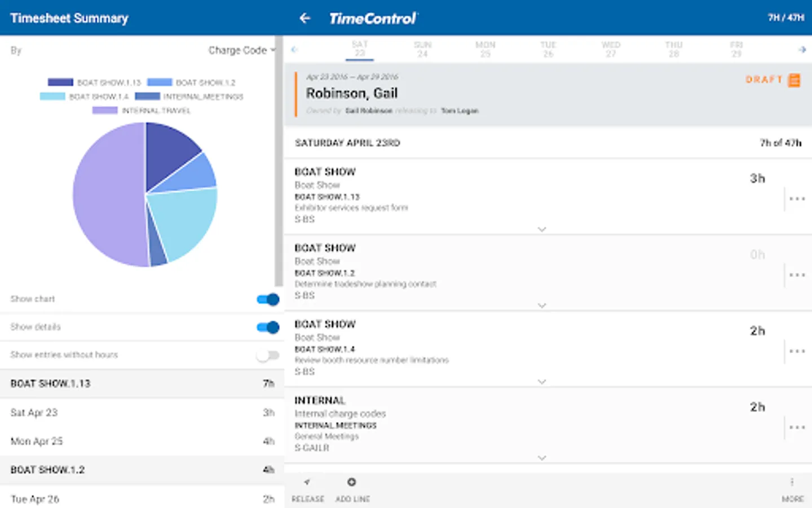Click the 0h hours value

tap(757, 255)
